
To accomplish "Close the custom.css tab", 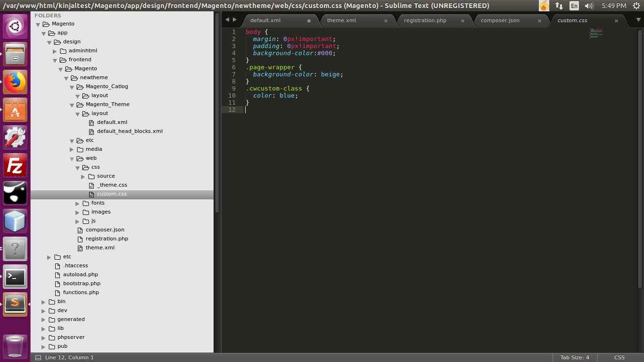I will click(616, 21).
